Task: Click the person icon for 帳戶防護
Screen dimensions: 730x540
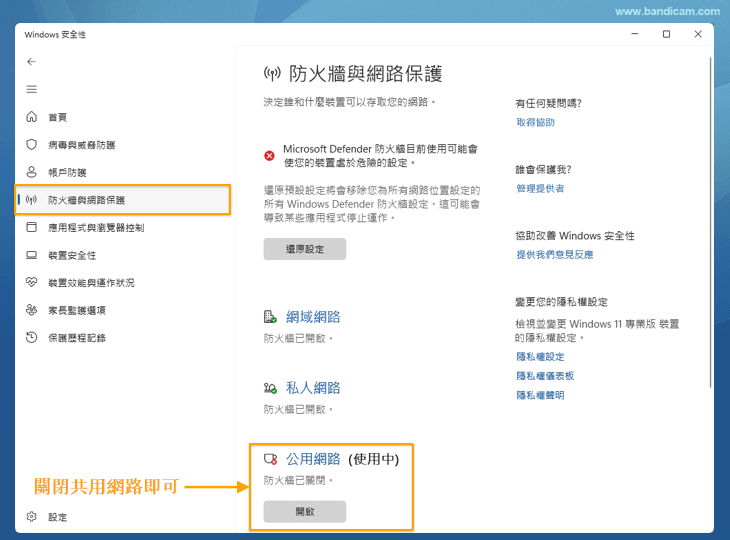Action: [x=31, y=172]
